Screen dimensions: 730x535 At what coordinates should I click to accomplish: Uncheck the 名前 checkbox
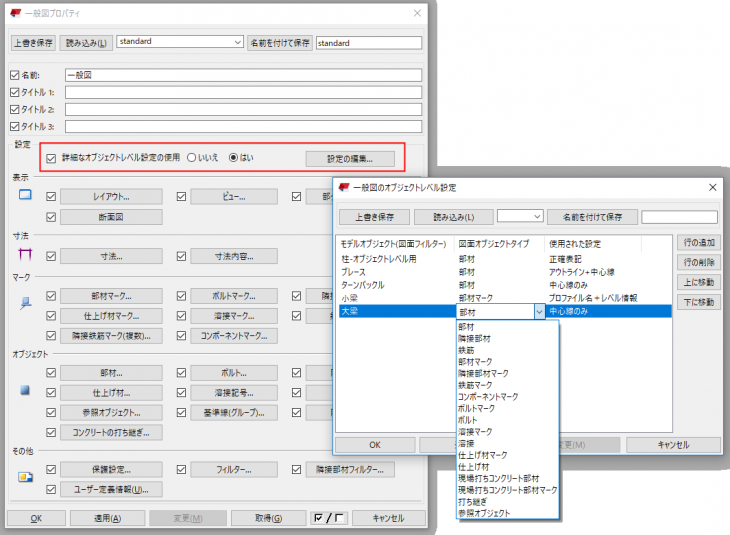14,75
